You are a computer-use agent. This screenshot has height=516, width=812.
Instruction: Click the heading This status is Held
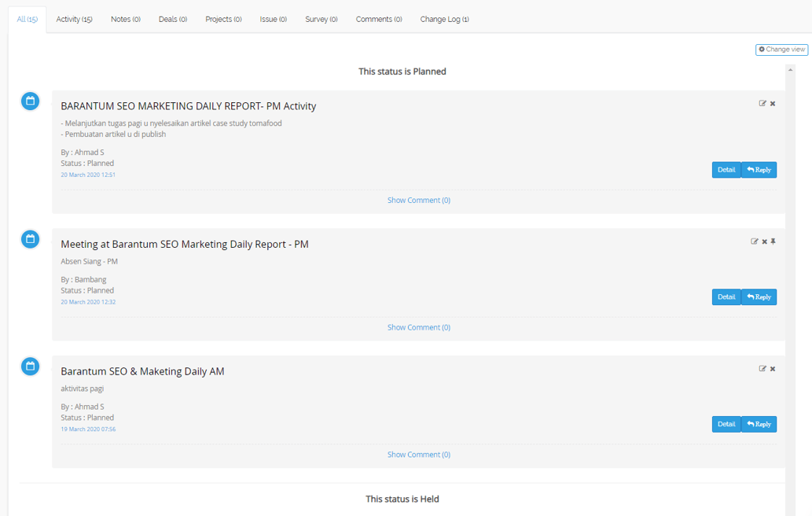(402, 499)
